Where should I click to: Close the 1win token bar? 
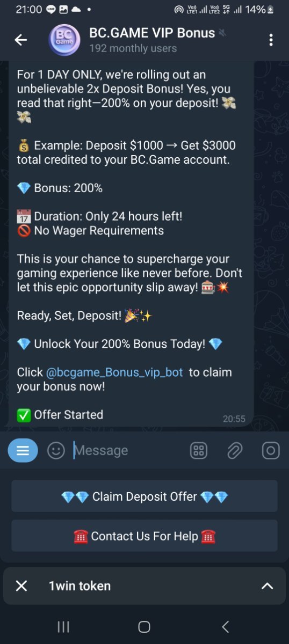pyautogui.click(x=21, y=586)
